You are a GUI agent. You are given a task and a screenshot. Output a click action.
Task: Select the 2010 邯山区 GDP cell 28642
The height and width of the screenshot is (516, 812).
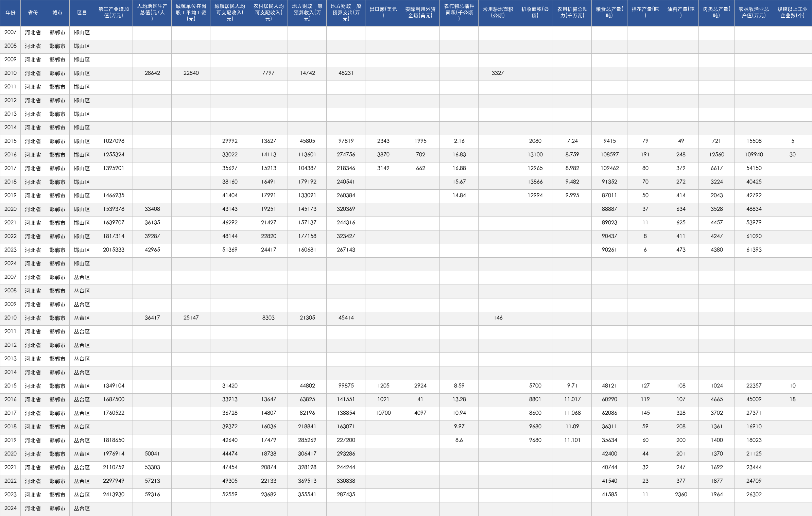click(x=152, y=73)
